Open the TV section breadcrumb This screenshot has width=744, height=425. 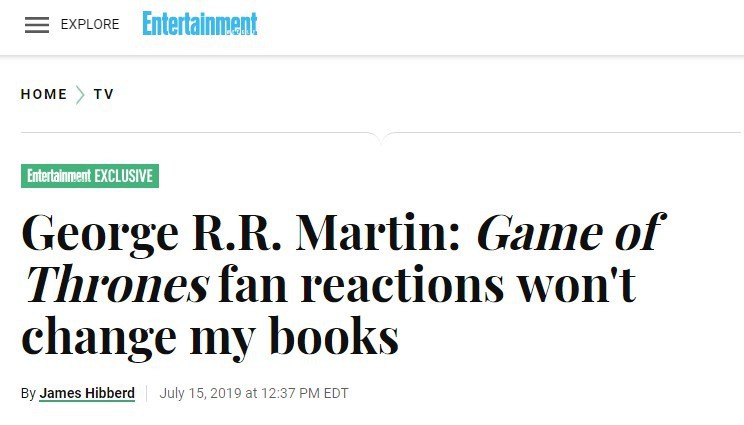(x=104, y=94)
